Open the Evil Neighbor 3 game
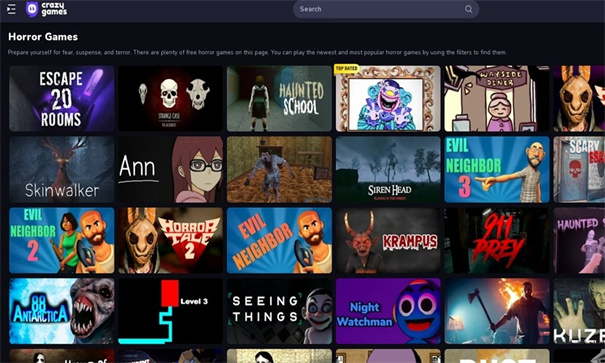Screen dimensions: 605x363 click(497, 169)
